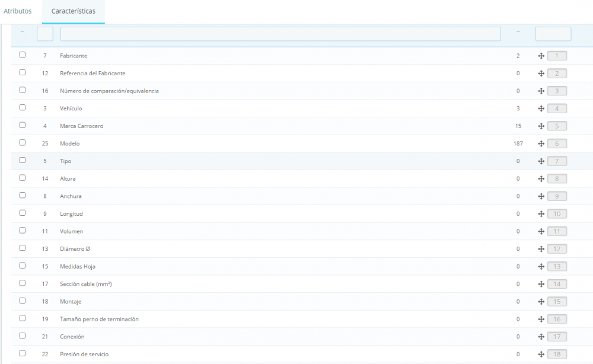The width and height of the screenshot is (593, 364).
Task: Click the name filter field above the list
Action: [x=280, y=34]
